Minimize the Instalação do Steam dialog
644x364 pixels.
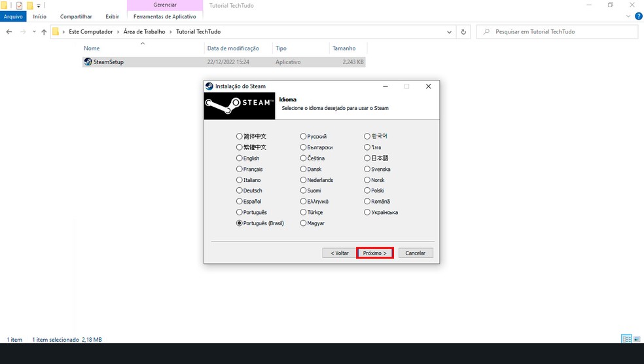click(x=385, y=86)
